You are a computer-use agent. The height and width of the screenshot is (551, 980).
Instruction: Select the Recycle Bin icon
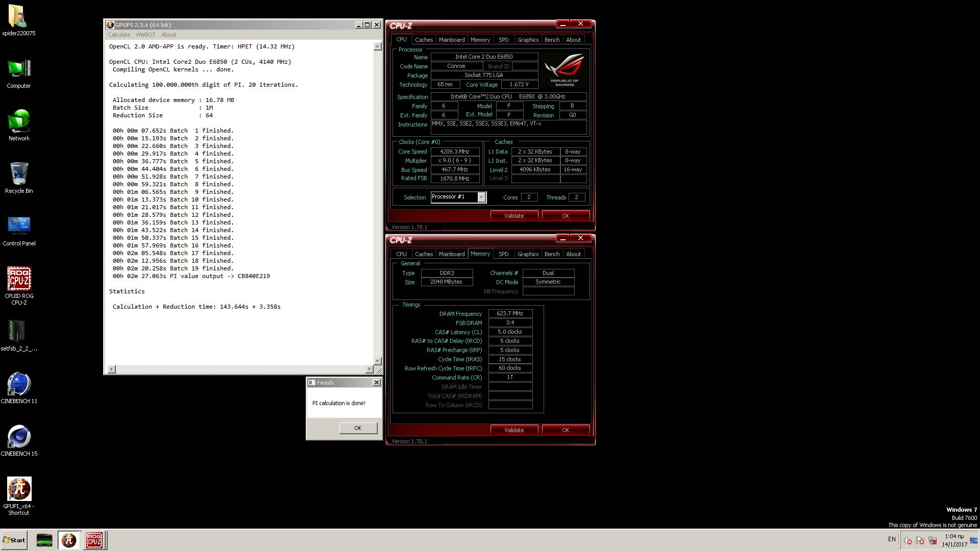[x=18, y=178]
